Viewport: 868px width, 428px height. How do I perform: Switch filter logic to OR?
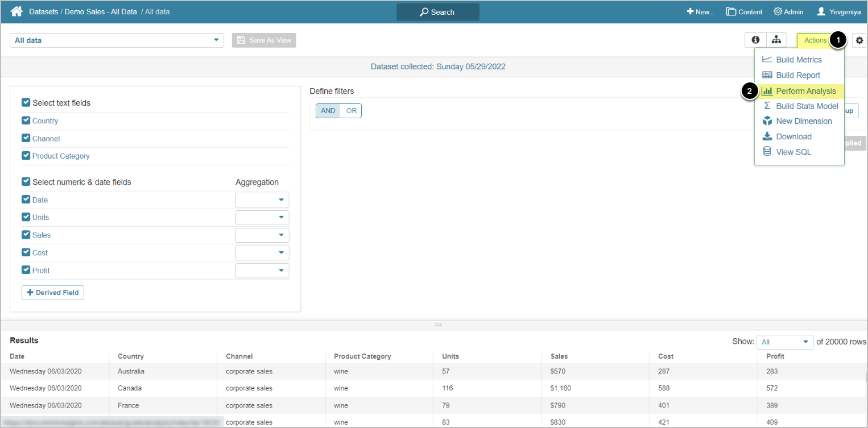click(352, 111)
